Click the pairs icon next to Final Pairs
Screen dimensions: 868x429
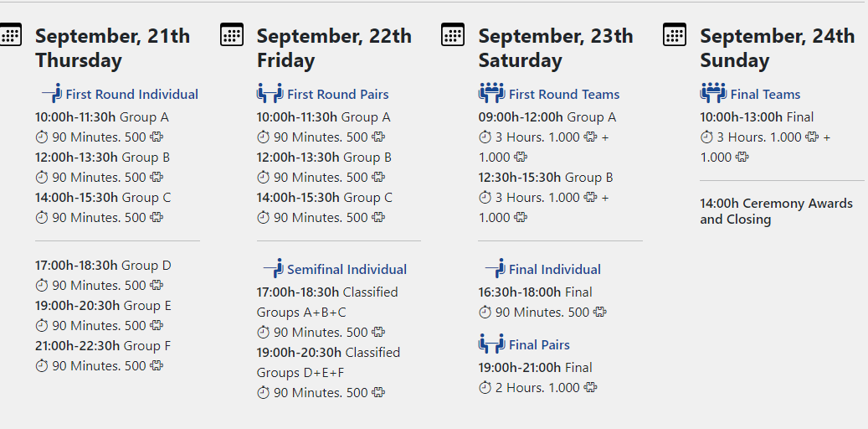(491, 344)
